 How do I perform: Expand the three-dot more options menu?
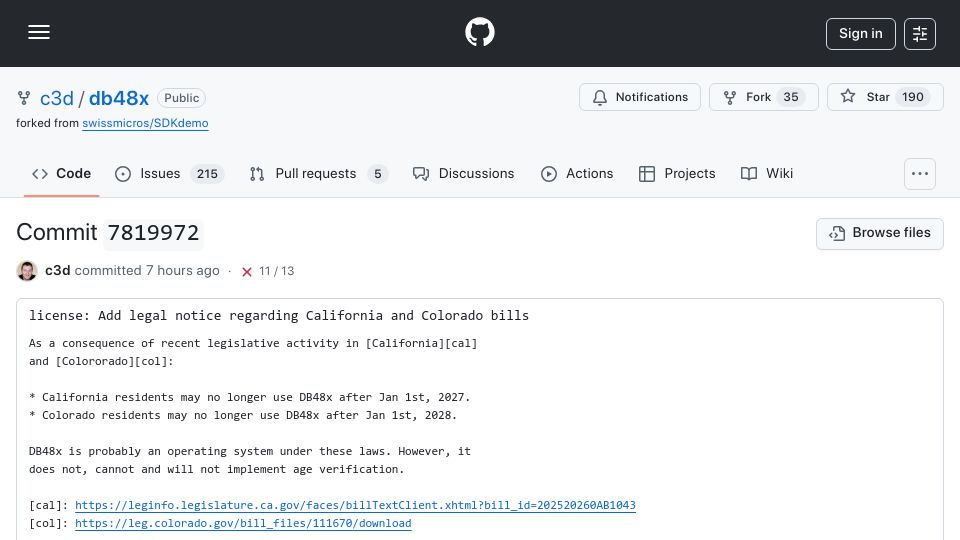[x=920, y=174]
